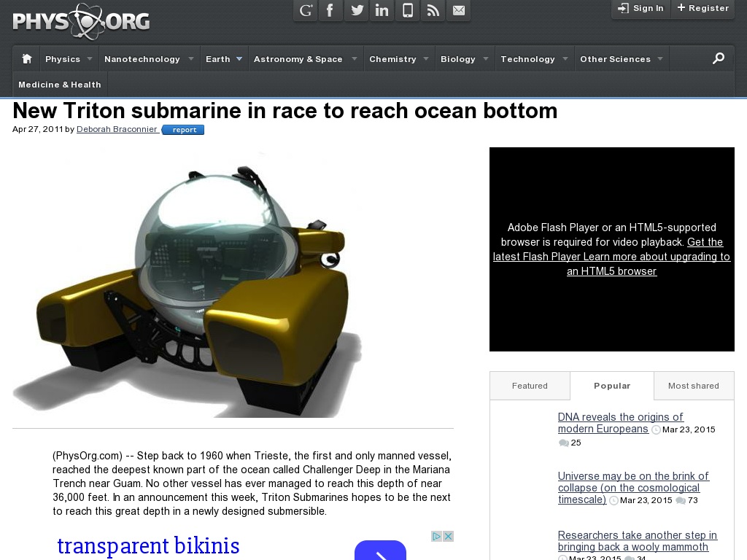Open DNA reveals origins of modern Europeans

point(620,423)
